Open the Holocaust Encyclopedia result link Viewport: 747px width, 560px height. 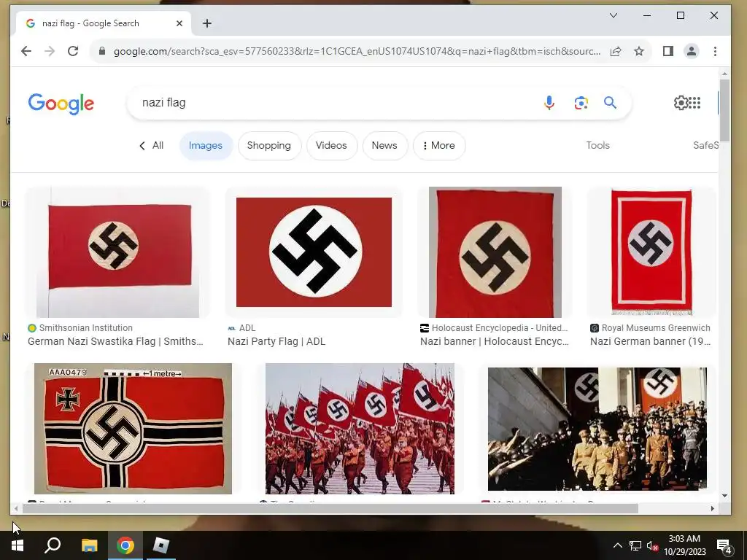495,341
